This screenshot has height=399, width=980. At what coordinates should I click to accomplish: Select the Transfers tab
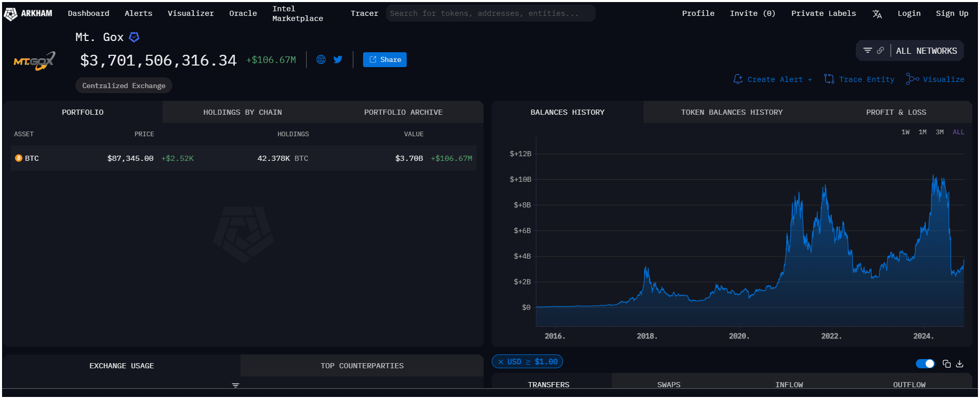pos(549,384)
